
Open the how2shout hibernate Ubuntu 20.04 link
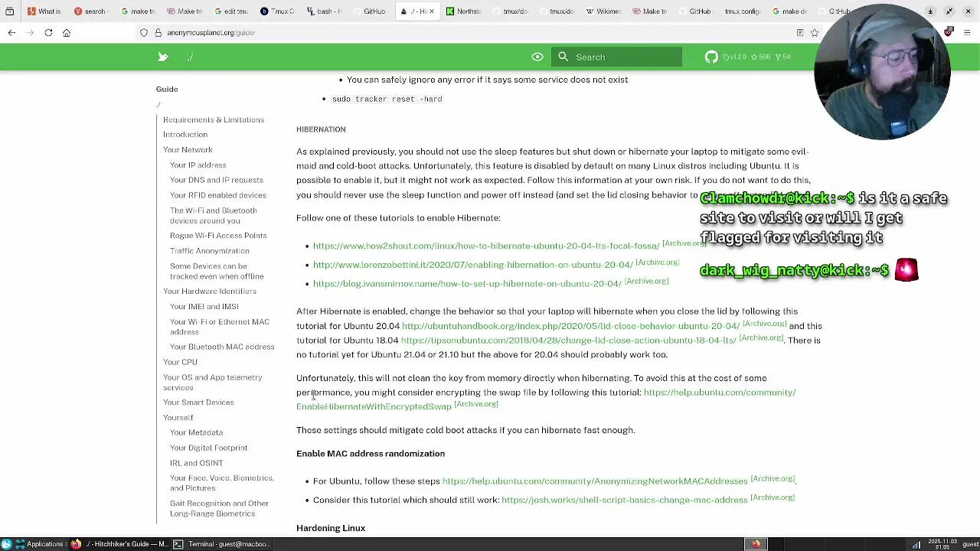point(486,246)
